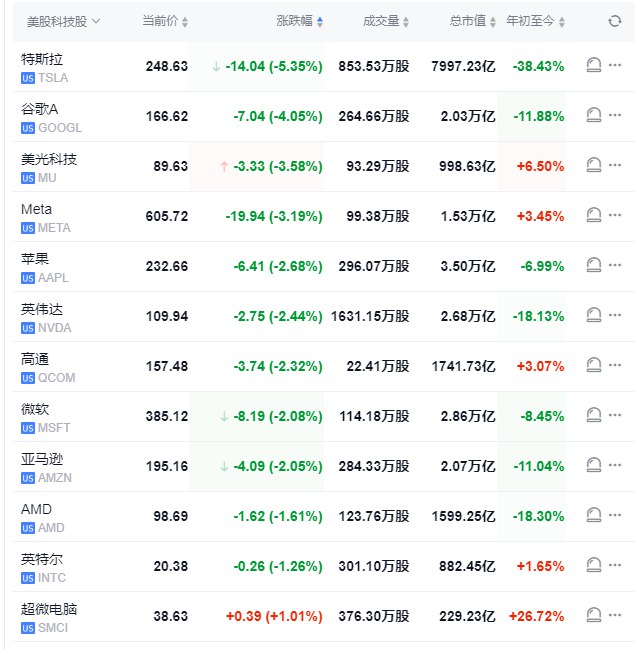Screen dimensions: 635x650
Task: Click the refresh icon in header
Action: [x=615, y=21]
